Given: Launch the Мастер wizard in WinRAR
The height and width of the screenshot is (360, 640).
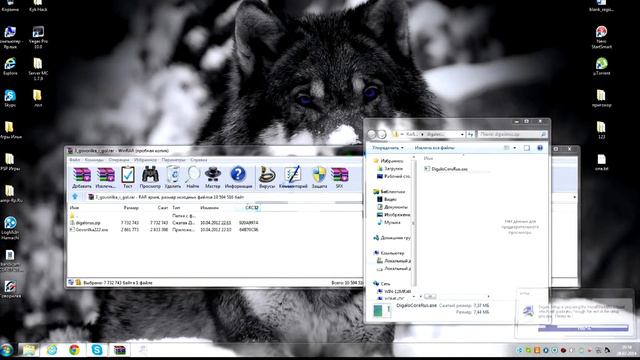Looking at the screenshot, I should [x=213, y=178].
